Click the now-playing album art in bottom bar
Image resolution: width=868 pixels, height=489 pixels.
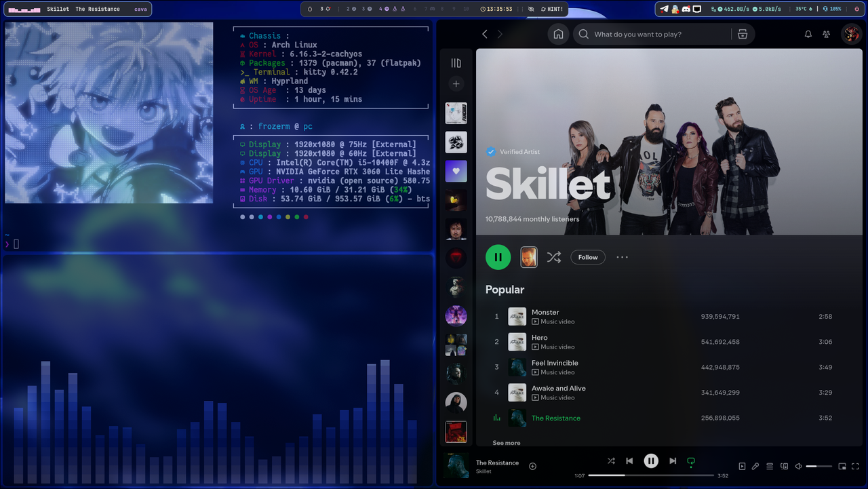[x=456, y=466]
